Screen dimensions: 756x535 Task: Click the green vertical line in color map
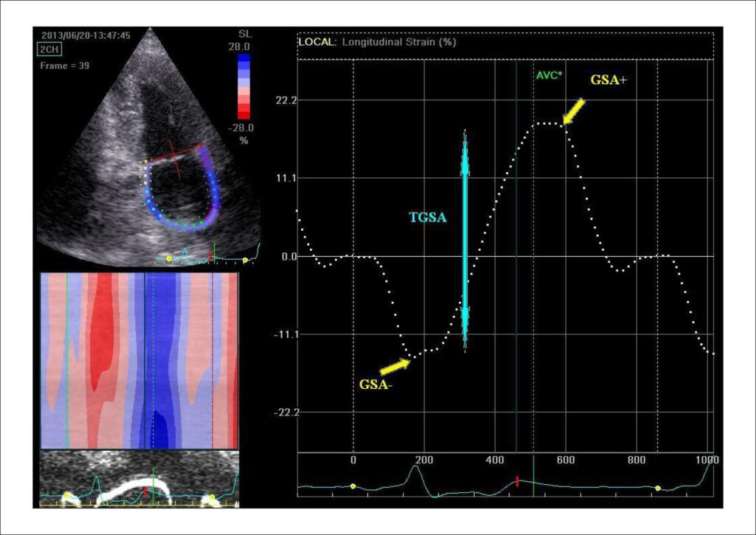(67, 361)
